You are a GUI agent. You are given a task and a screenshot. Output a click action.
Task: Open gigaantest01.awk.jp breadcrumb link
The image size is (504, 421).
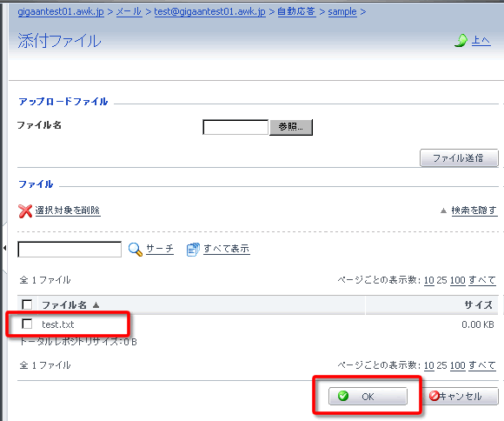click(x=61, y=11)
